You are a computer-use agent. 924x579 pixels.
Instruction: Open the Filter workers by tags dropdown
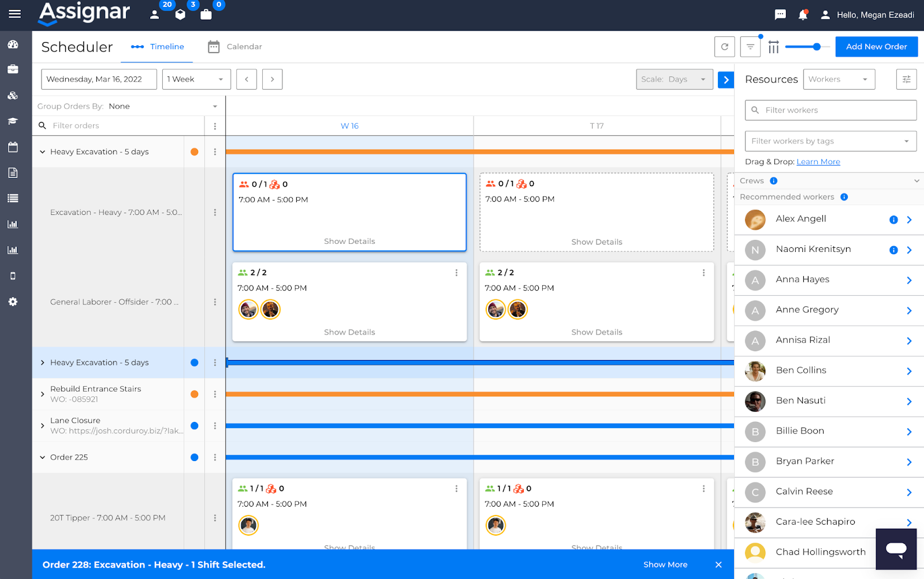pos(830,140)
